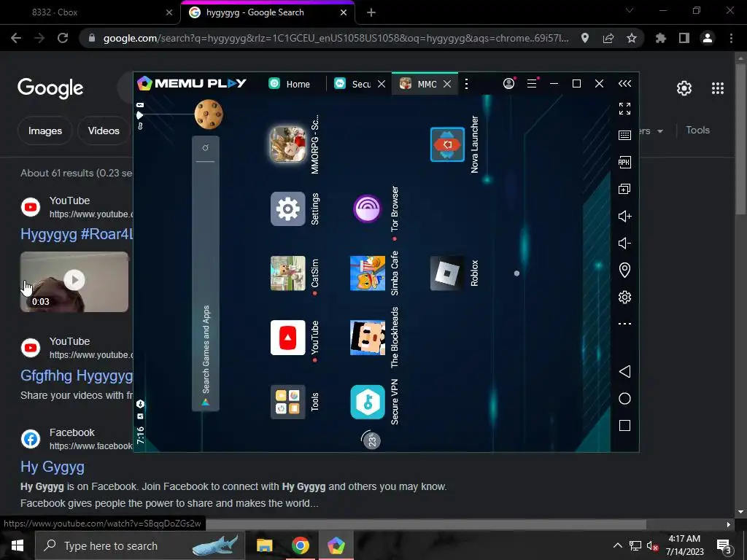The width and height of the screenshot is (747, 560).
Task: Filter Google results by Videos
Action: [104, 131]
